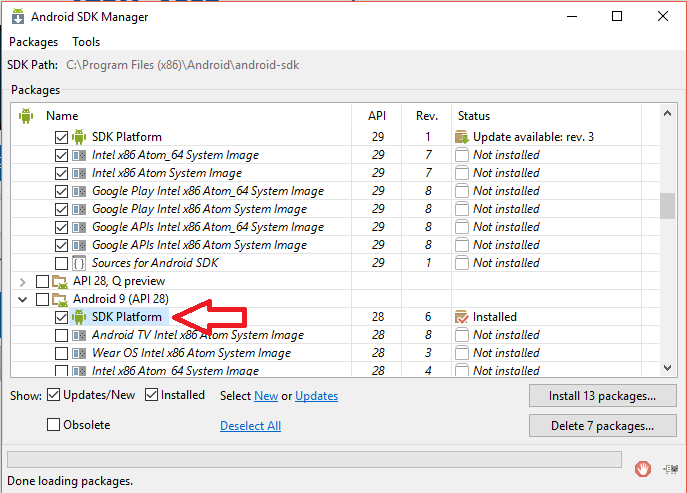
Task: Click the New link
Action: pos(266,396)
